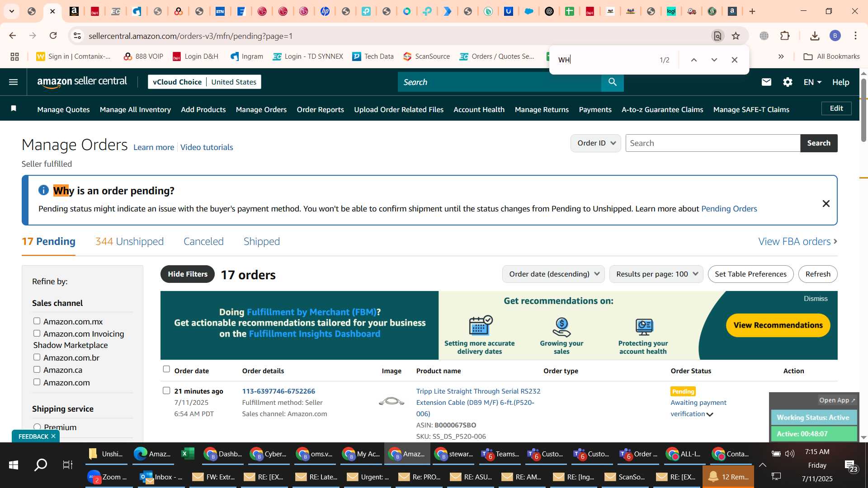The width and height of the screenshot is (868, 488).
Task: Open the EN language dropdown
Action: [x=812, y=82]
